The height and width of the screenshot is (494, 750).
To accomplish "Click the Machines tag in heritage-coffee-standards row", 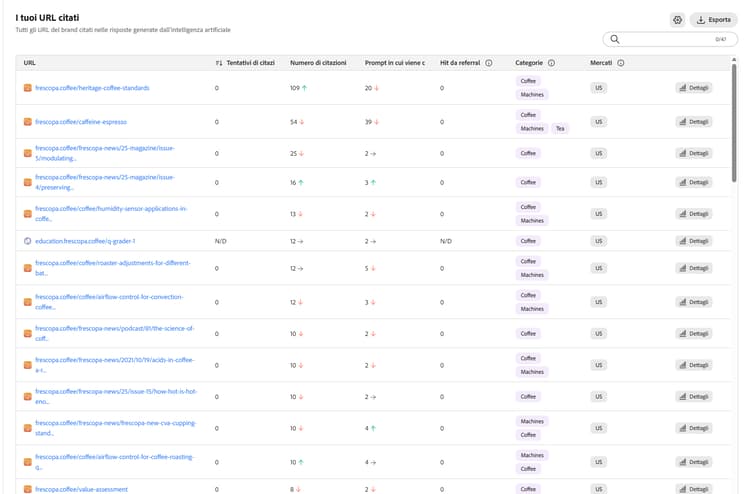I will [x=532, y=95].
